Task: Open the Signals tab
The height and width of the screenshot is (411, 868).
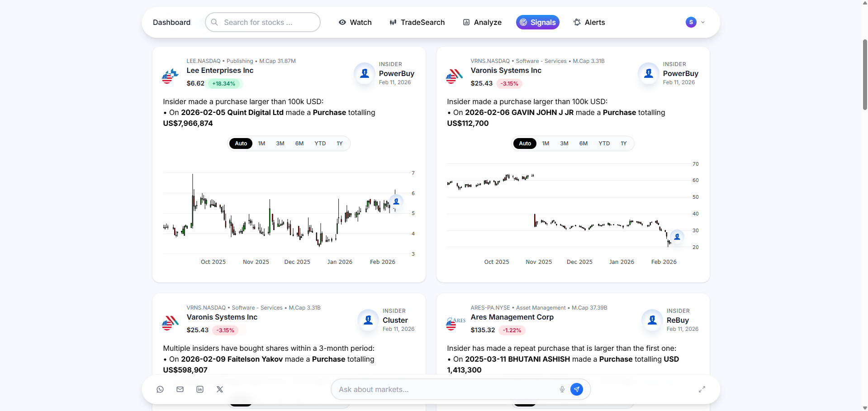Action: point(537,22)
